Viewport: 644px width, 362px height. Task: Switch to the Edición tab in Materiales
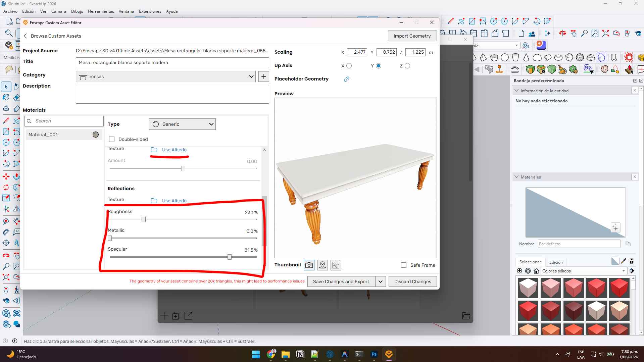(556, 262)
